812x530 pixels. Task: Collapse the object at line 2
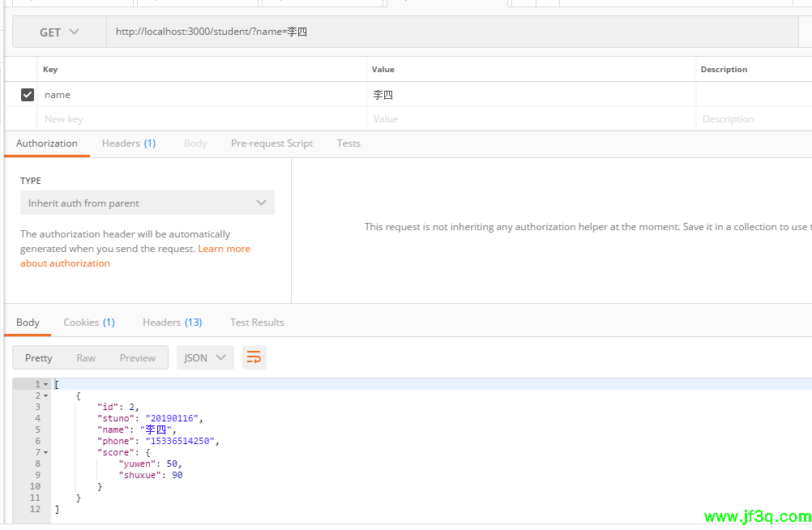click(46, 395)
